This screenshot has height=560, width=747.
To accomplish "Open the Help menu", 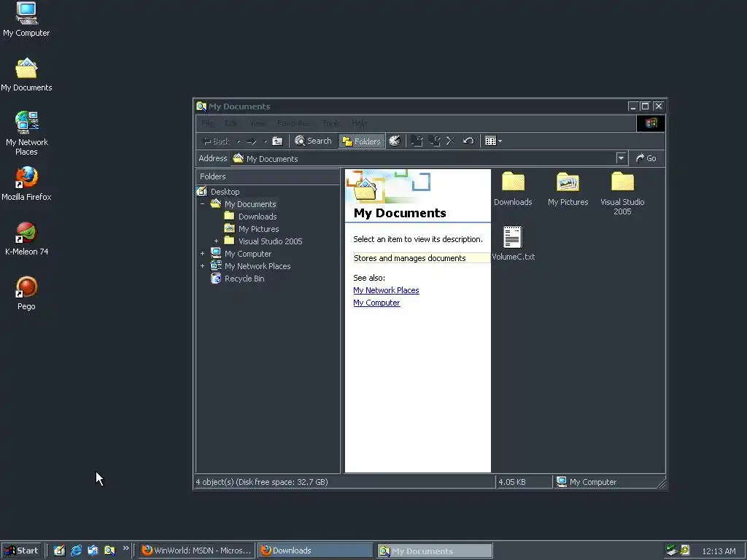I will point(359,123).
